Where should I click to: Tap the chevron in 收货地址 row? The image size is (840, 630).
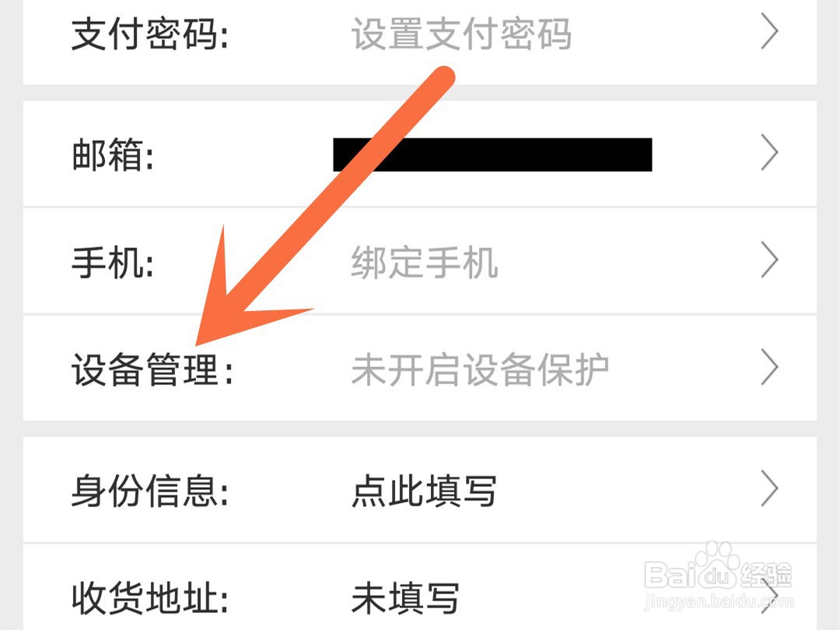coord(770,598)
